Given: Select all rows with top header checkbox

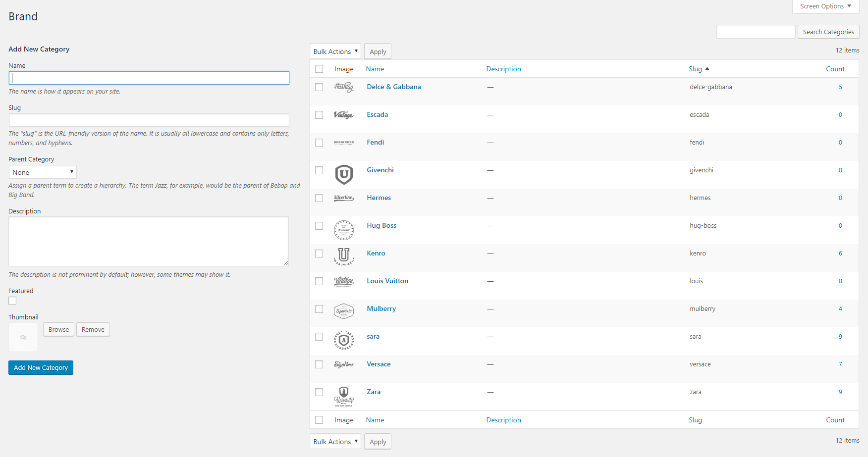Looking at the screenshot, I should pyautogui.click(x=319, y=69).
